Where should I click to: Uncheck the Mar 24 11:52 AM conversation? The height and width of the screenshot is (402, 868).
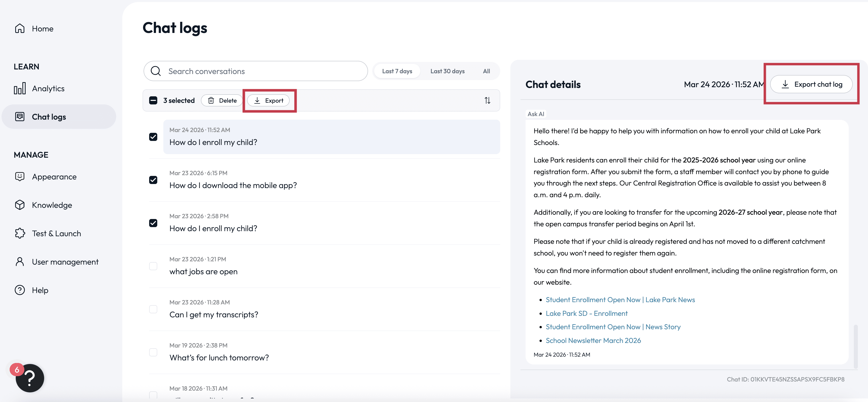(x=153, y=137)
